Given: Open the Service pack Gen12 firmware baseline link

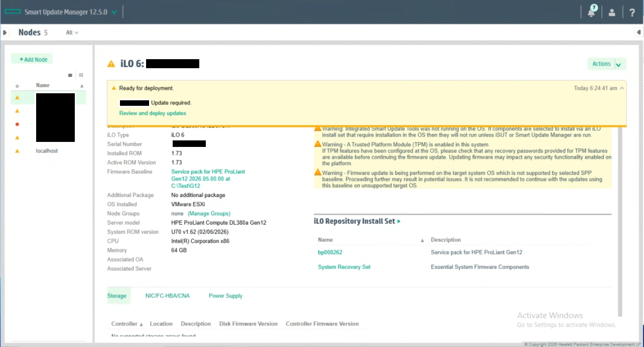Looking at the screenshot, I should coord(208,179).
